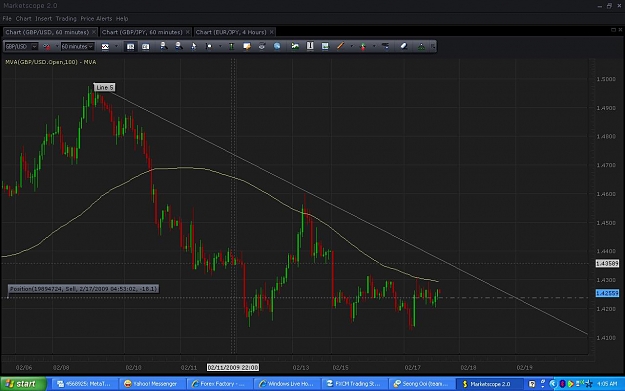Expand the arrow marker dropdown
The width and height of the screenshot is (625, 391).
point(374,47)
